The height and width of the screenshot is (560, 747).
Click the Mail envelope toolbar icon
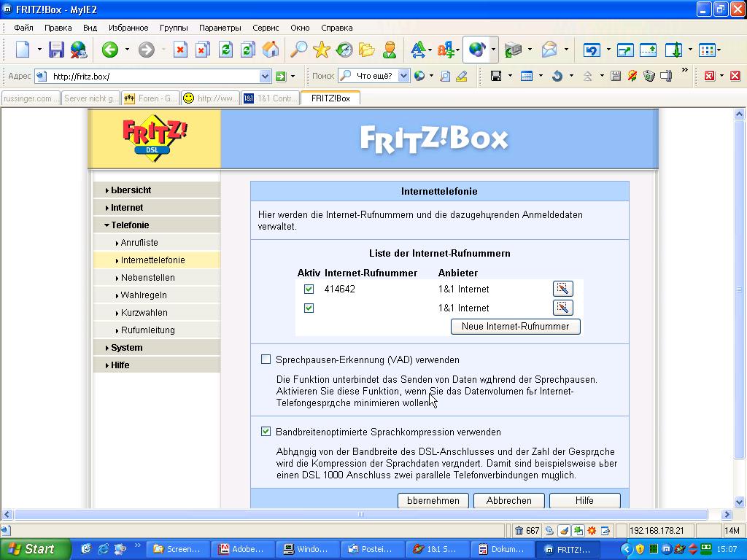[549, 50]
